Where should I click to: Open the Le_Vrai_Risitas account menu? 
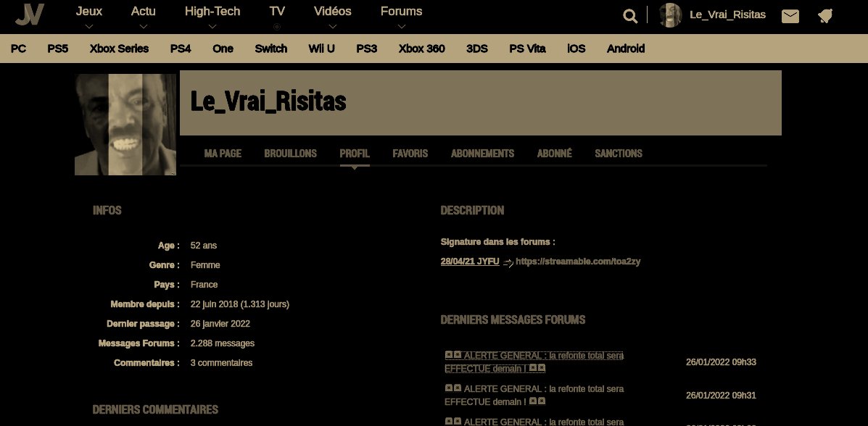tap(727, 15)
